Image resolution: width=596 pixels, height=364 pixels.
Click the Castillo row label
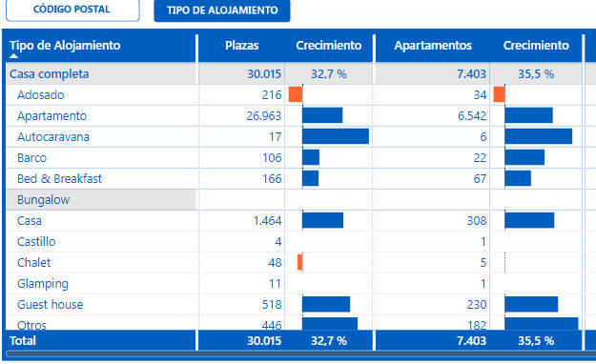point(36,242)
